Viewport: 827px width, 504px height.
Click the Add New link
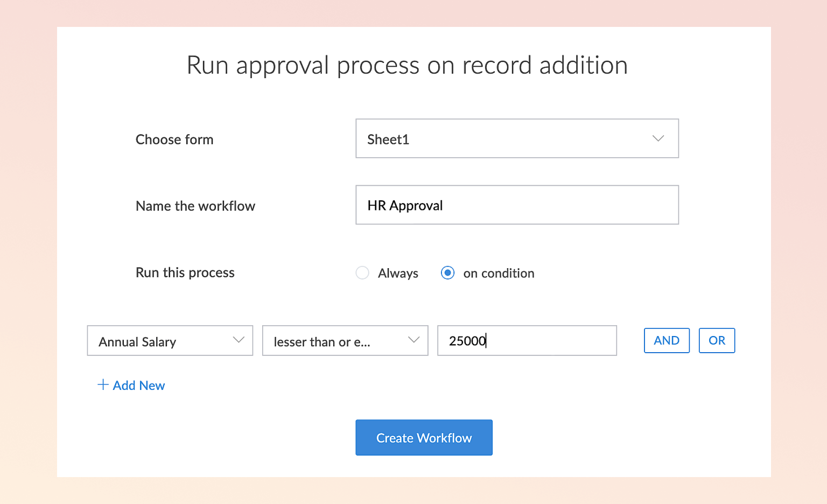point(138,386)
